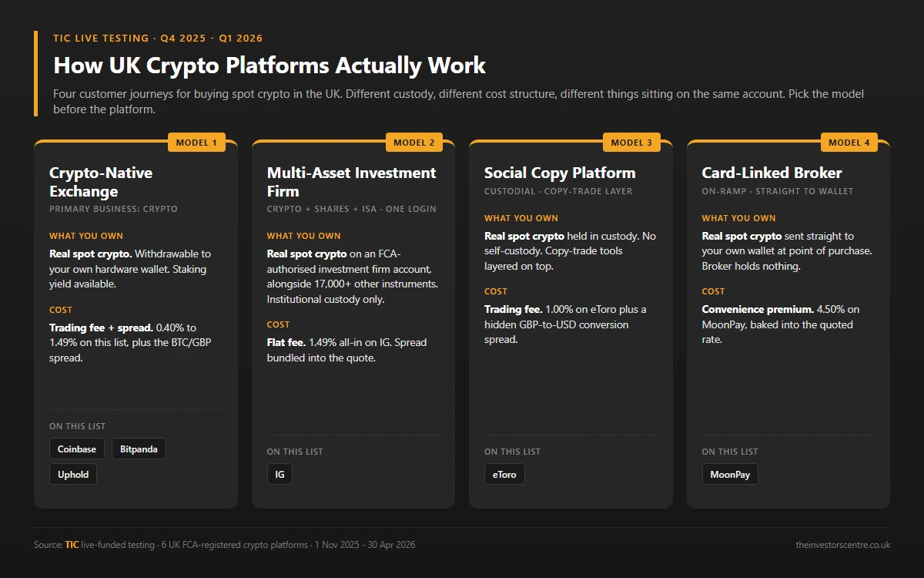
Task: Click 'Convenience premium.' cost text
Action: (758, 310)
